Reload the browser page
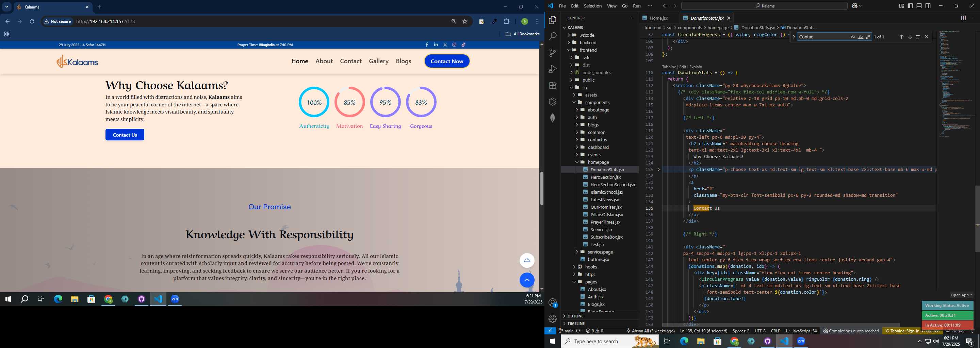Viewport: 980px width, 348px height. point(32,22)
